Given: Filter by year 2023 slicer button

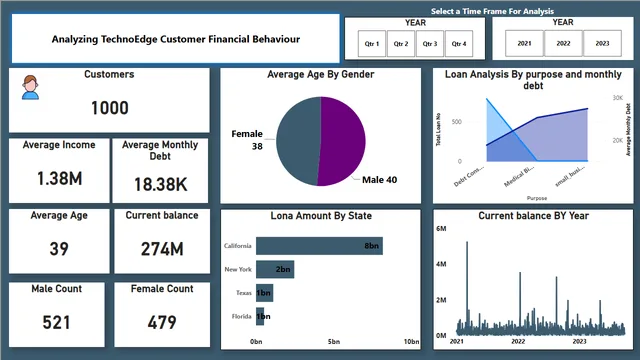Looking at the screenshot, I should point(602,43).
